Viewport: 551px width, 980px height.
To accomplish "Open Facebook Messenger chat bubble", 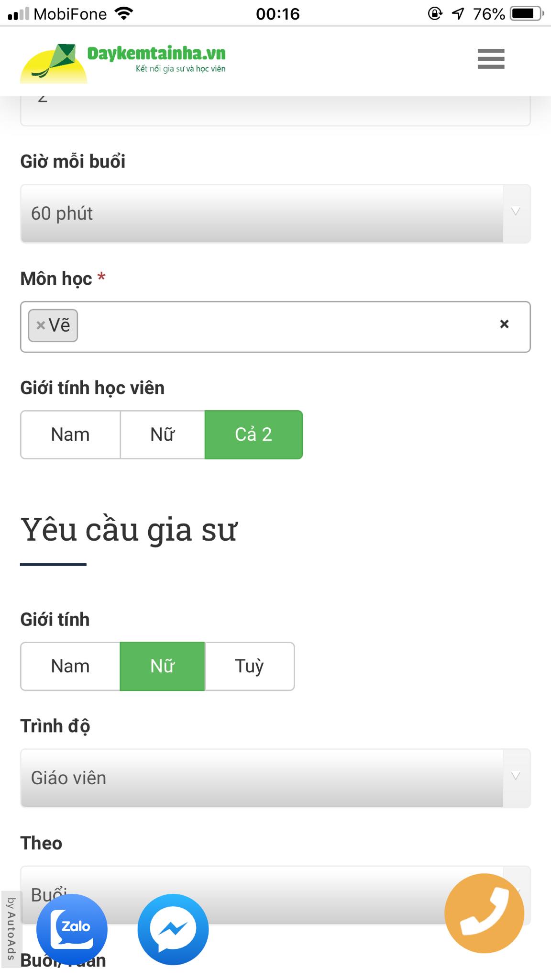I will 175,928.
